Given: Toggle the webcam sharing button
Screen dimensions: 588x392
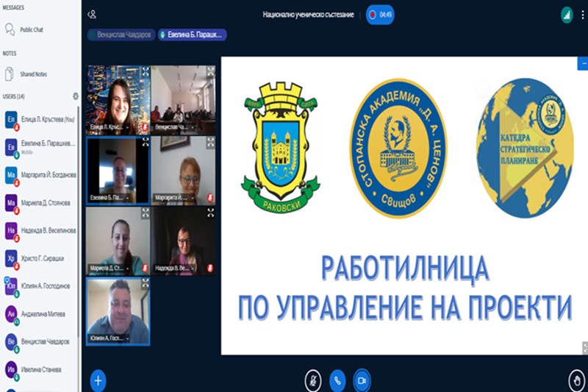Looking at the screenshot, I should coord(362,381).
